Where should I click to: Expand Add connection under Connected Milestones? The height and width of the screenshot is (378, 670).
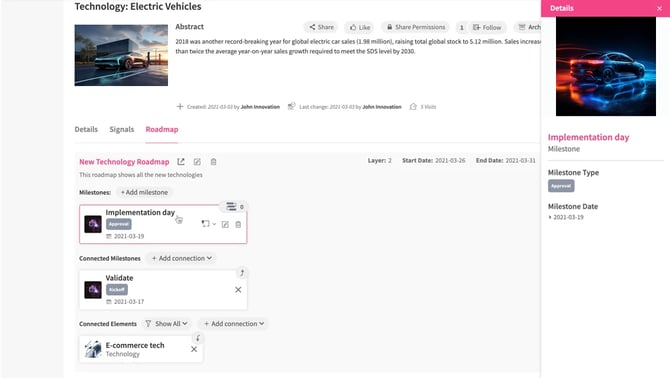pyautogui.click(x=182, y=258)
